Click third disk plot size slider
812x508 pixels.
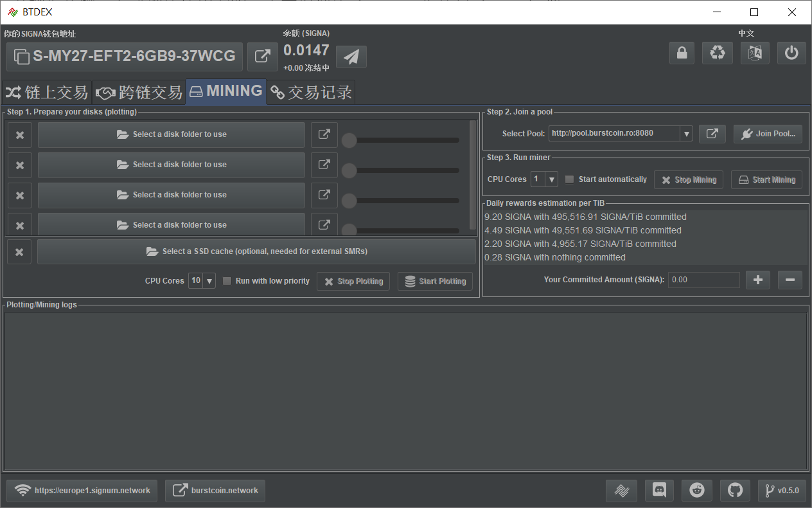401,201
